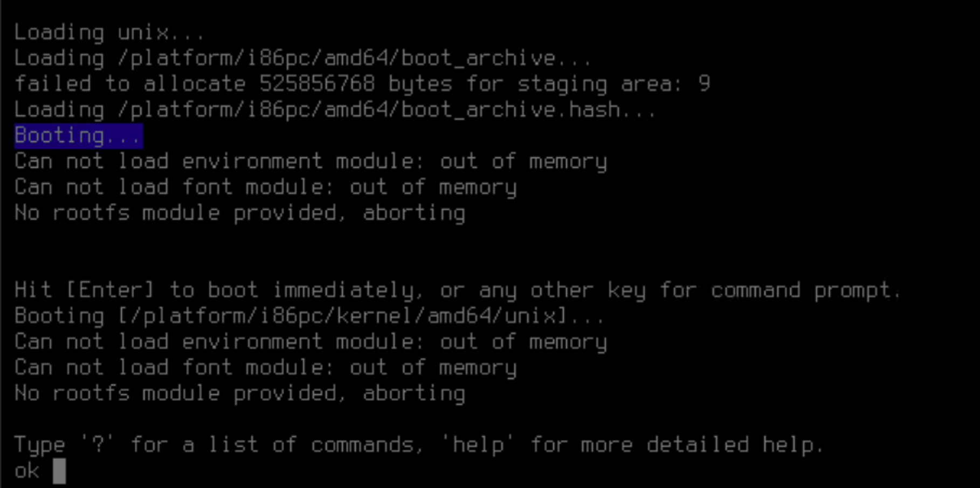Click the first "No rootfs module provided, aborting" line
This screenshot has height=488, width=980.
click(240, 213)
